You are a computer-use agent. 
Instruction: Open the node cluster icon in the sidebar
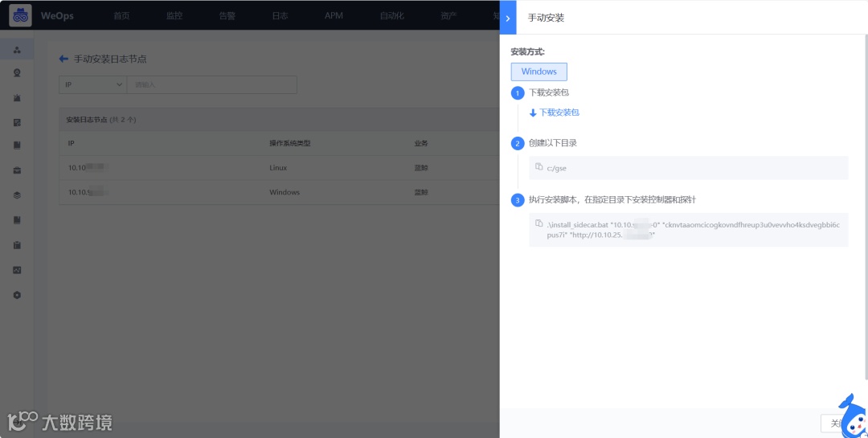point(17,50)
